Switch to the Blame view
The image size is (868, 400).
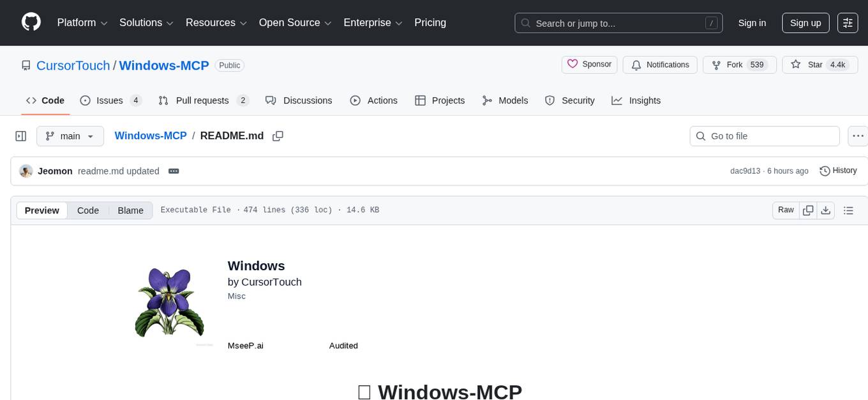pyautogui.click(x=130, y=210)
